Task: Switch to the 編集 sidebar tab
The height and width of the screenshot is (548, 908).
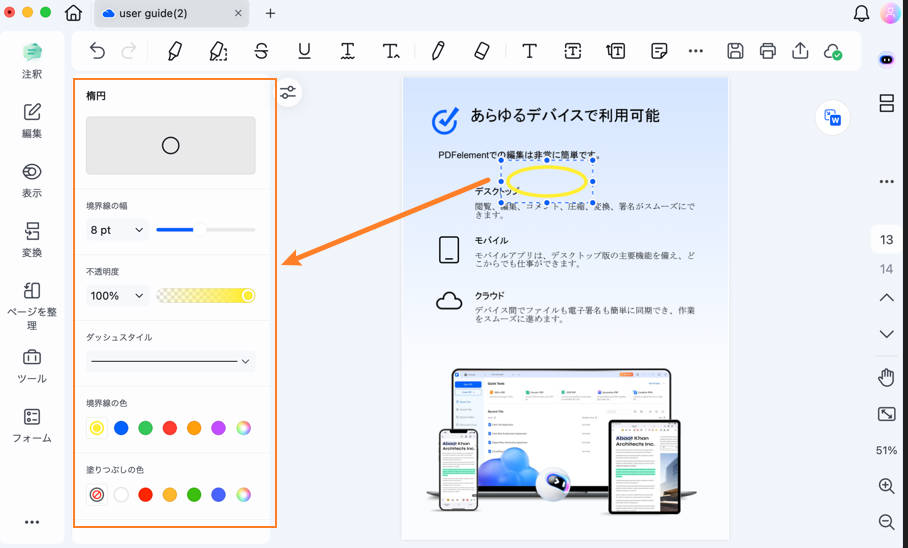Action: [32, 119]
